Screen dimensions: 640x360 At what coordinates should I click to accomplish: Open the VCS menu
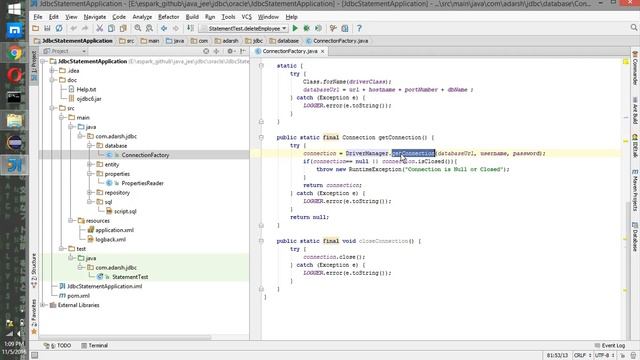pos(247,17)
